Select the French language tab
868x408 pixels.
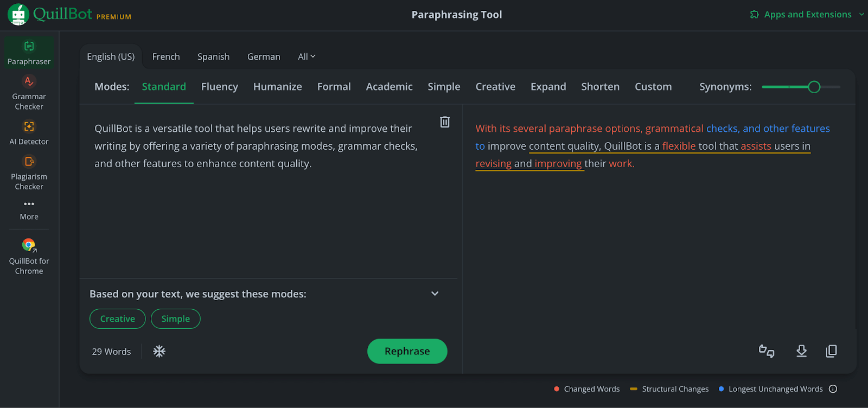166,57
